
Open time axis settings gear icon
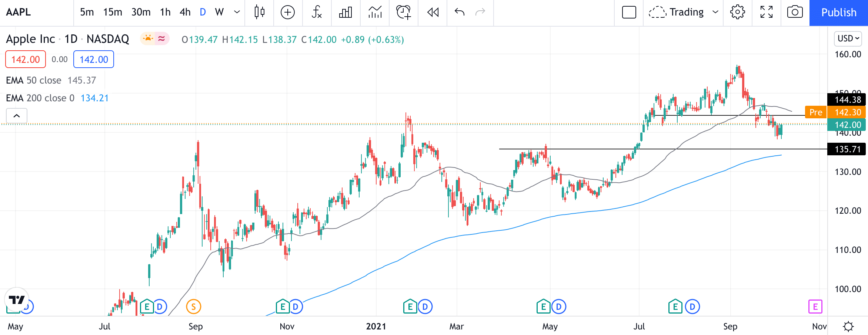point(848,326)
